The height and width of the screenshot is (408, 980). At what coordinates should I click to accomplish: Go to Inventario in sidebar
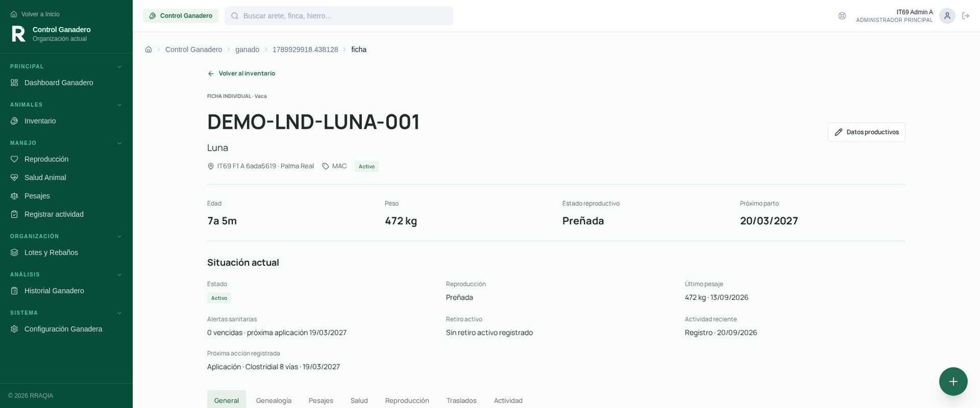[x=66, y=121]
